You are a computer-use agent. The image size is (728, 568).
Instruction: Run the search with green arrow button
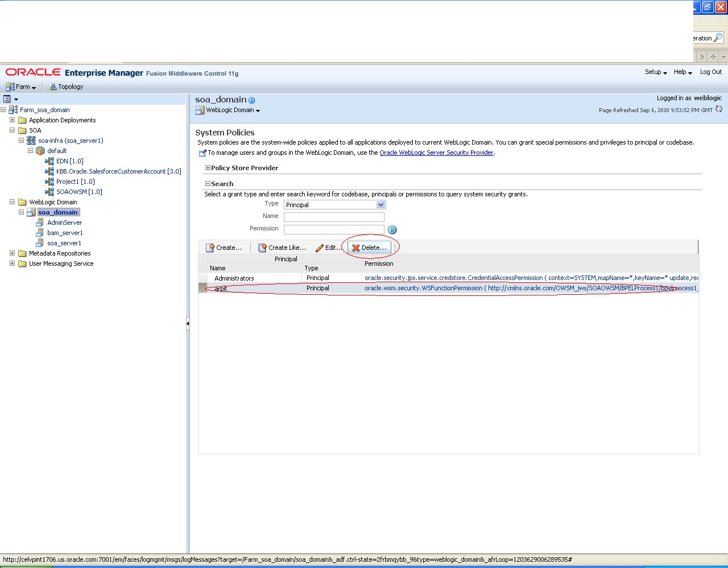[392, 229]
